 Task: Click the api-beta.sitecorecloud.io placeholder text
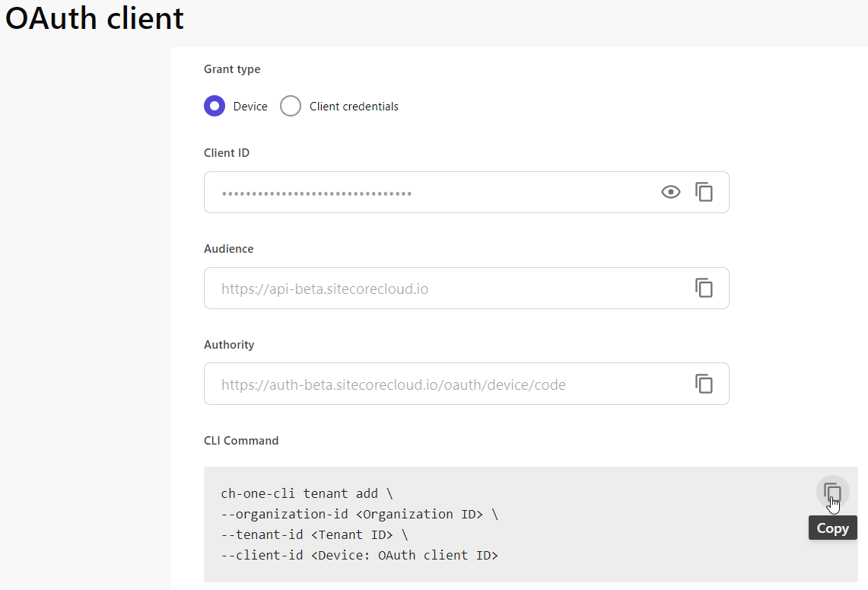(x=324, y=289)
